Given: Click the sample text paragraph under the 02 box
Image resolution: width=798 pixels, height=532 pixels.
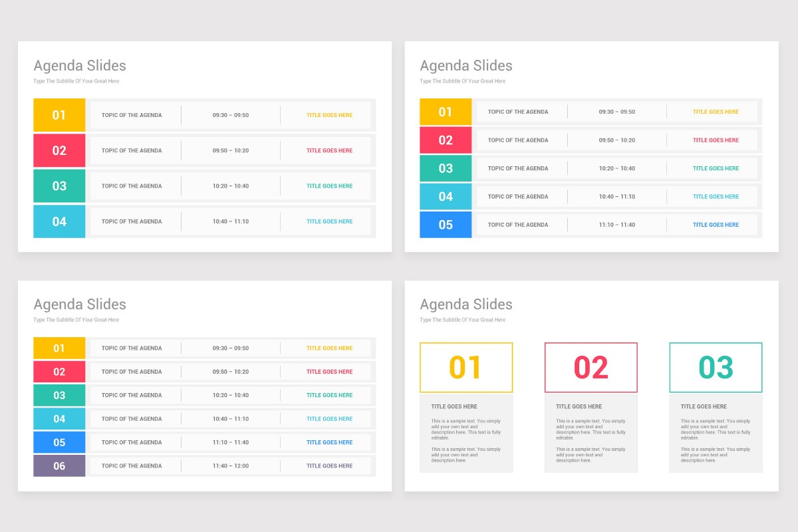Looking at the screenshot, I should click(x=591, y=430).
